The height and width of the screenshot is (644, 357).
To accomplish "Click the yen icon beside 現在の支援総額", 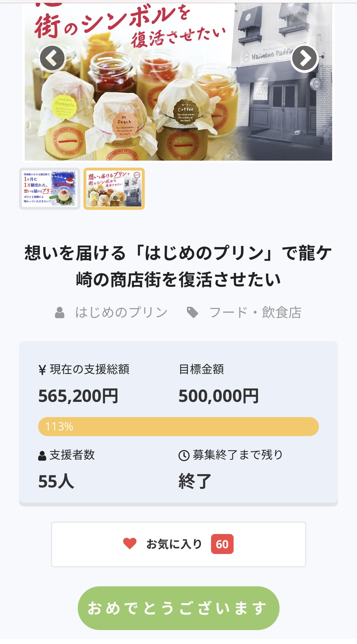I will coord(42,370).
